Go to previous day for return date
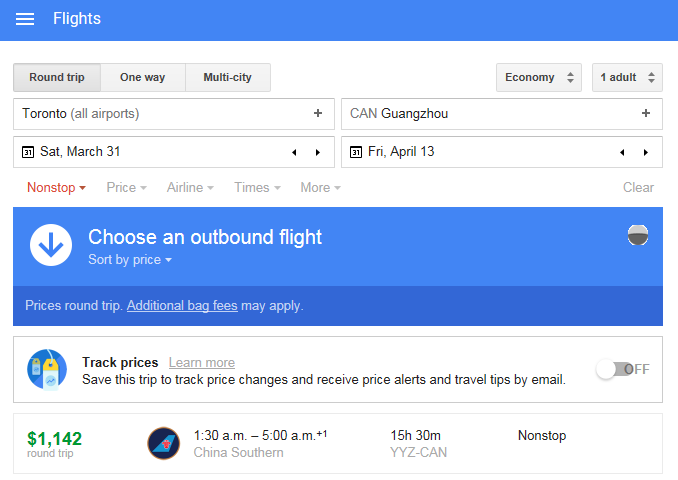 tap(622, 152)
